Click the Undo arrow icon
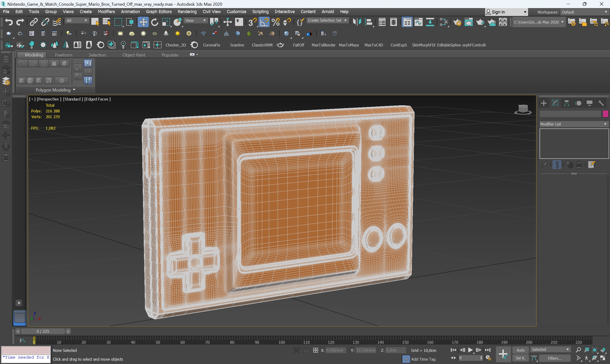The image size is (610, 364). tap(9, 22)
